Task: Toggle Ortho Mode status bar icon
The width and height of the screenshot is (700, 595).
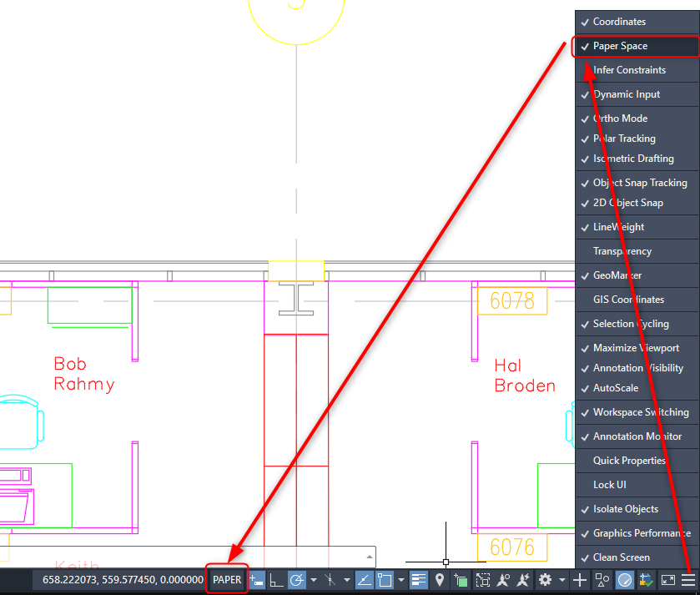Action: pyautogui.click(x=277, y=579)
